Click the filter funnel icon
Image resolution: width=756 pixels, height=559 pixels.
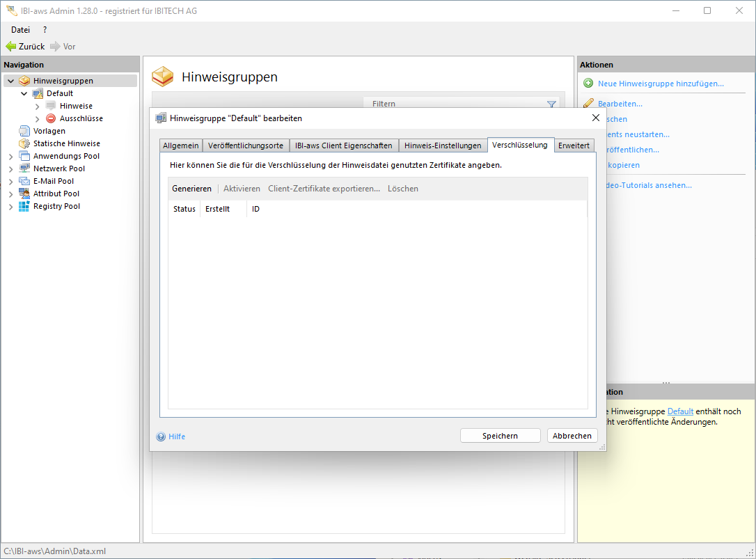point(551,104)
